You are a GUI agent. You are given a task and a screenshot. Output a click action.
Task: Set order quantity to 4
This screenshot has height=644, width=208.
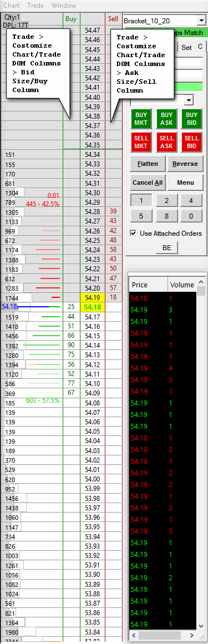click(191, 201)
